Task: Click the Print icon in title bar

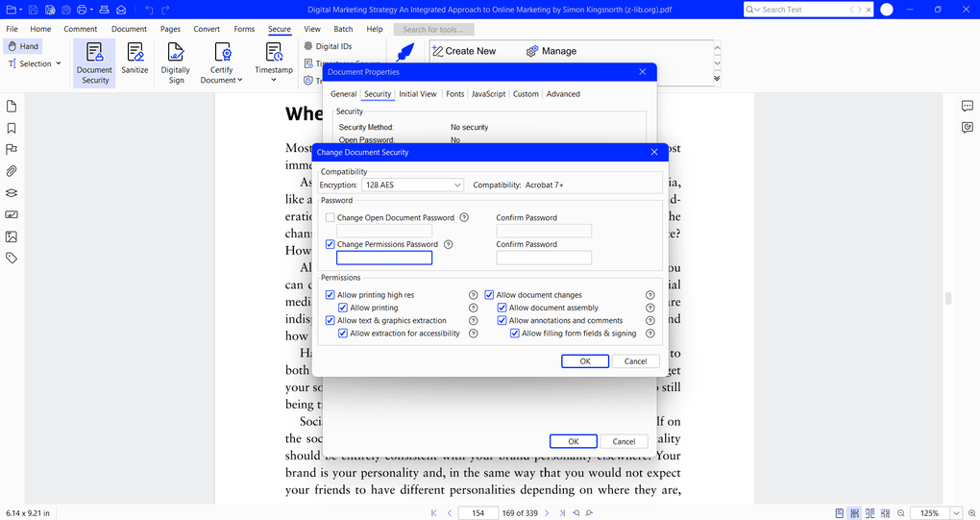Action: pyautogui.click(x=82, y=10)
